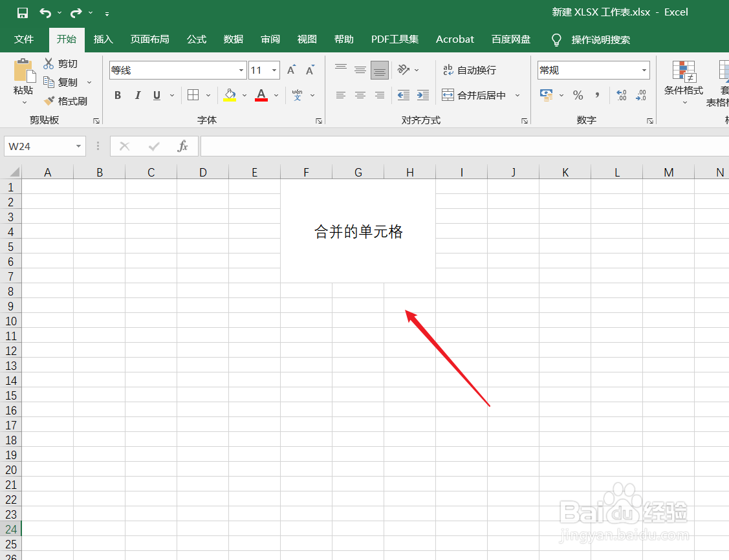Decrease font size with smaller A icon
This screenshot has height=560, width=729.
310,70
